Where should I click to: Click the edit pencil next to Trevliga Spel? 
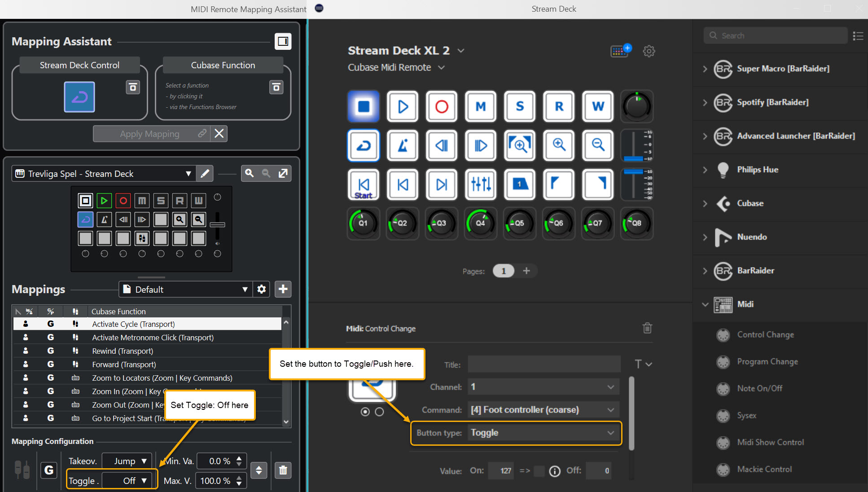click(205, 174)
